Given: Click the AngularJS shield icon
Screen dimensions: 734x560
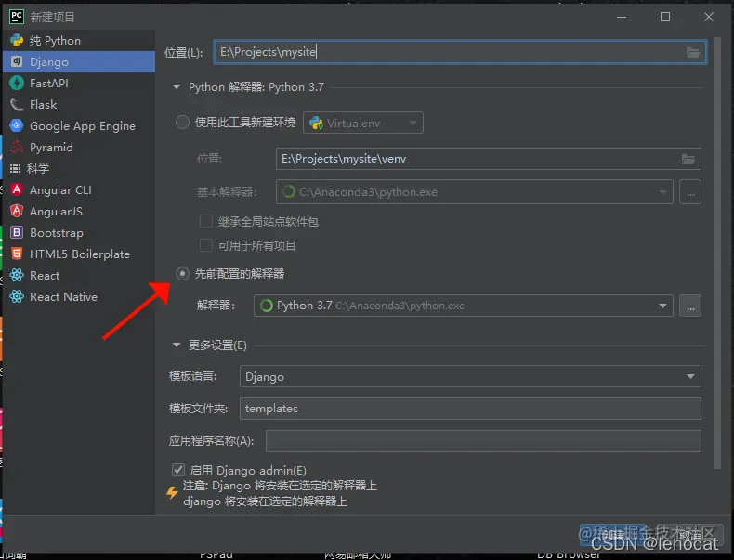Looking at the screenshot, I should [17, 212].
